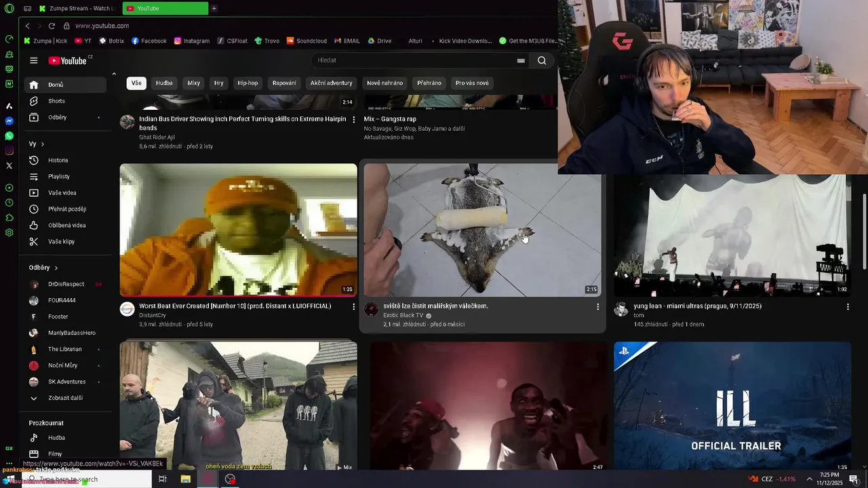Screen dimensions: 868x488
Task: Select the Vše filter chip
Action: coord(136,83)
